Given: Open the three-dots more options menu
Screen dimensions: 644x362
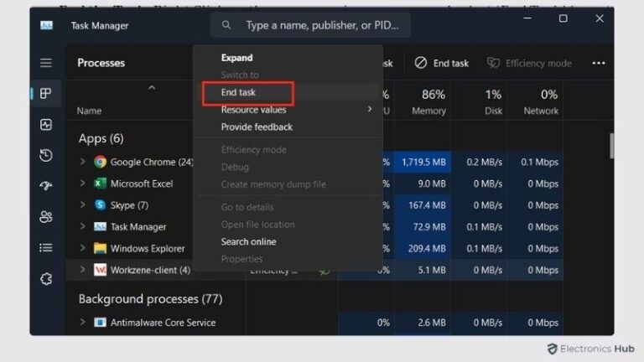Looking at the screenshot, I should click(x=599, y=63).
